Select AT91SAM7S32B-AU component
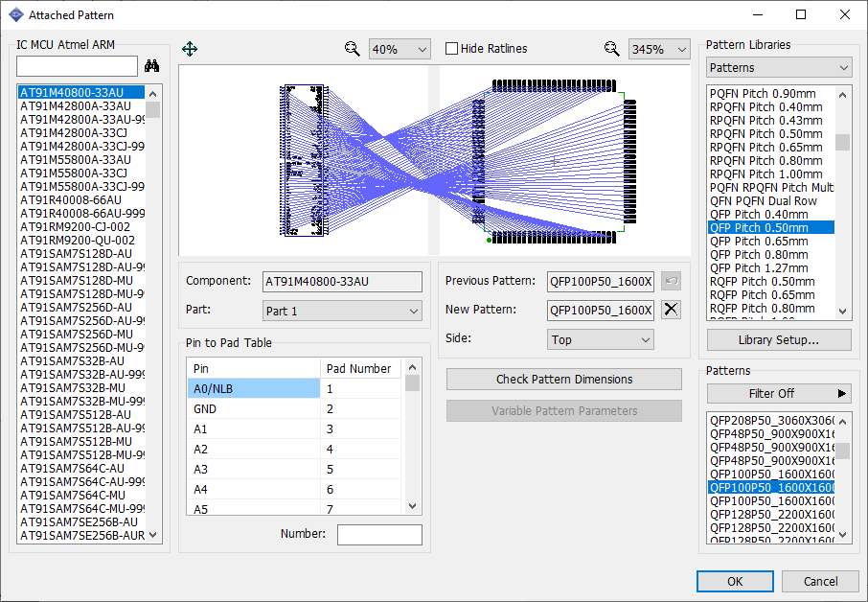 (x=81, y=361)
